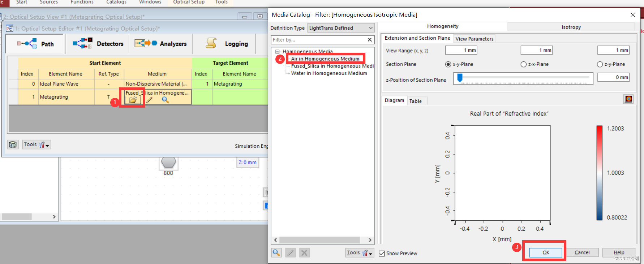
Task: Select the z-x-Plane radio button
Action: pyautogui.click(x=524, y=64)
